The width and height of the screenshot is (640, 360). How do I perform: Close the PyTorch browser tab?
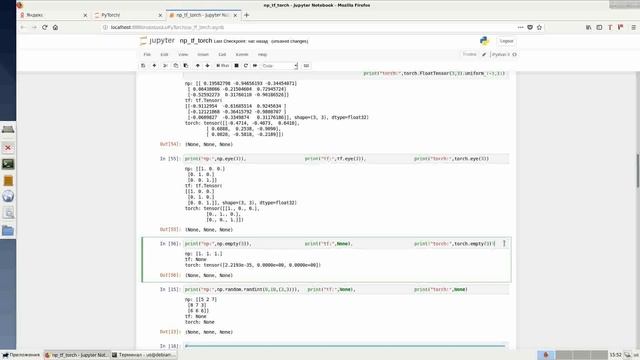pyautogui.click(x=160, y=15)
